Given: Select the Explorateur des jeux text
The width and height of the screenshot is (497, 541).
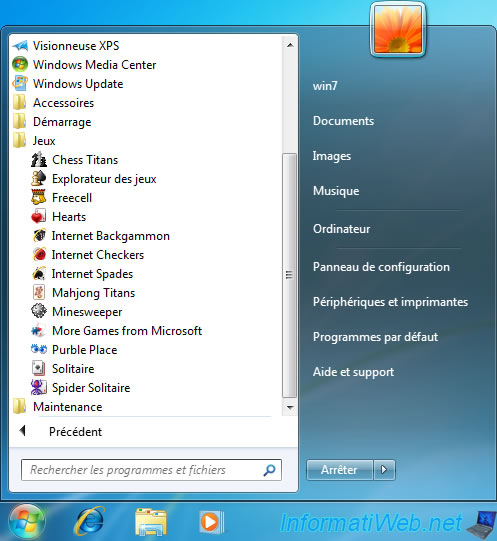Looking at the screenshot, I should (104, 179).
